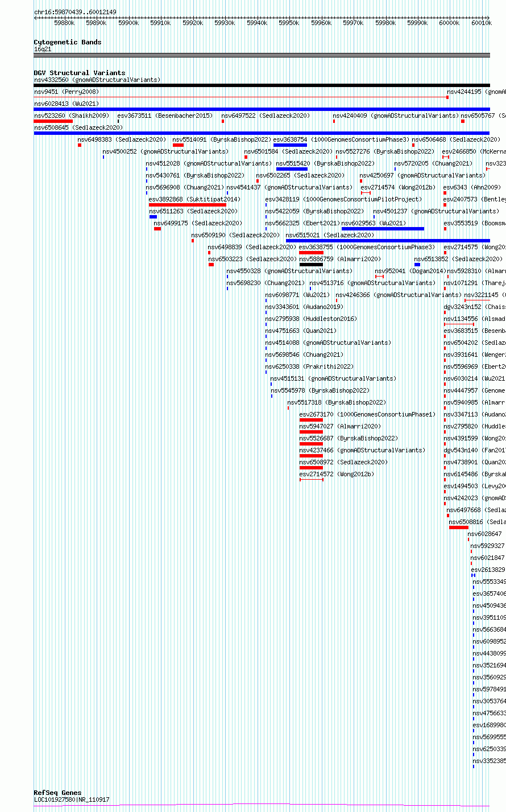Open variant nsv4240409 (gnomADStructuralVariants)
This screenshot has height=812, width=506.
coord(396,116)
